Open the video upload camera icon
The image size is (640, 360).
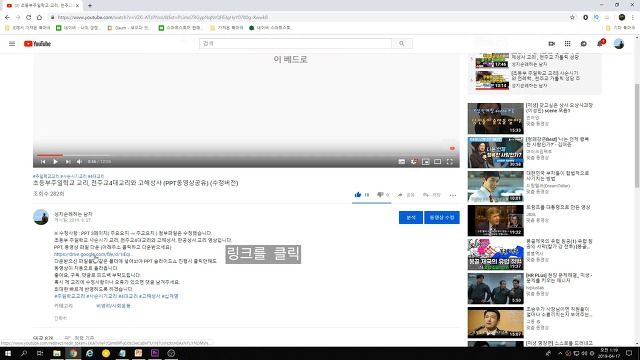point(551,44)
